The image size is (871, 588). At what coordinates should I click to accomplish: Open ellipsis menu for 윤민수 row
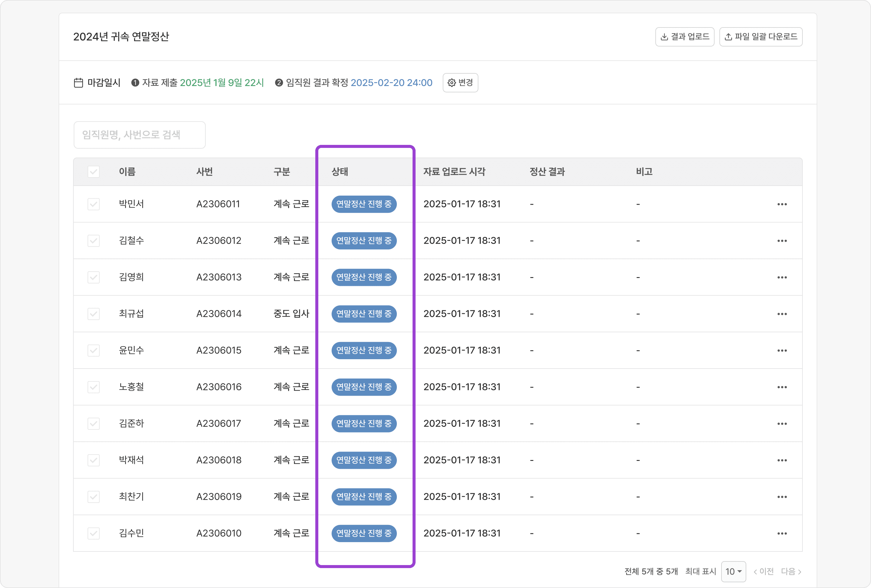(782, 350)
